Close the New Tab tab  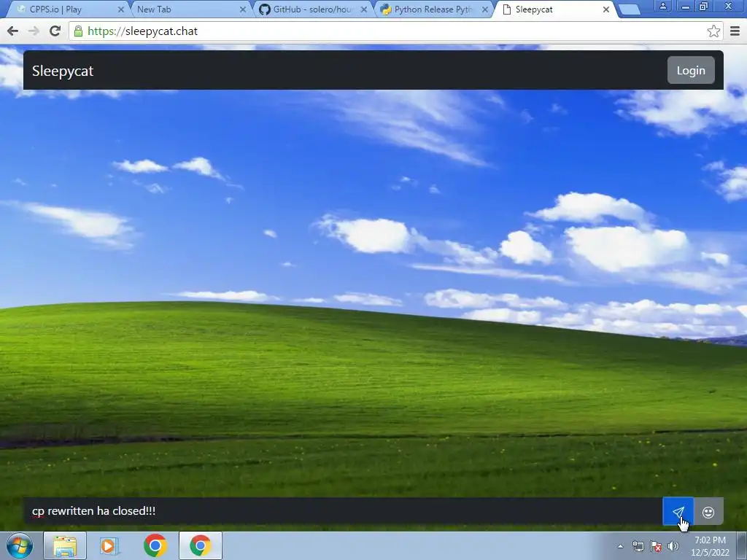[x=243, y=9]
